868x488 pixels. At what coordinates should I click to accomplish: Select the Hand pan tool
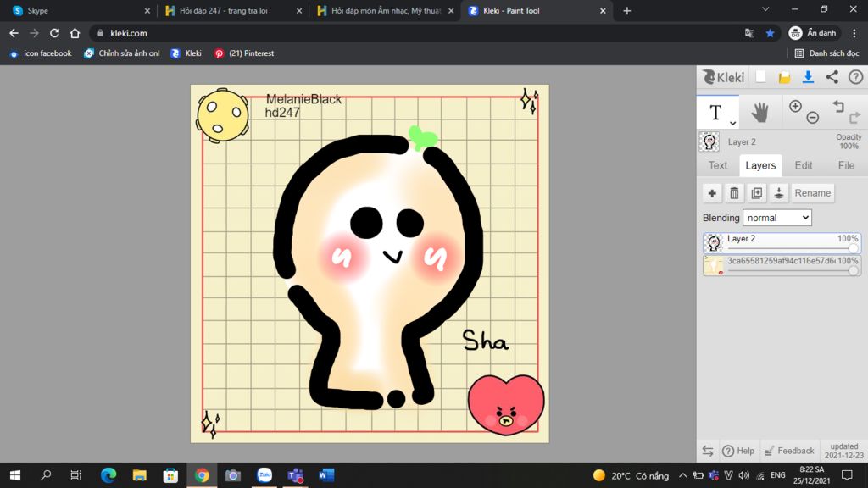[x=760, y=113]
